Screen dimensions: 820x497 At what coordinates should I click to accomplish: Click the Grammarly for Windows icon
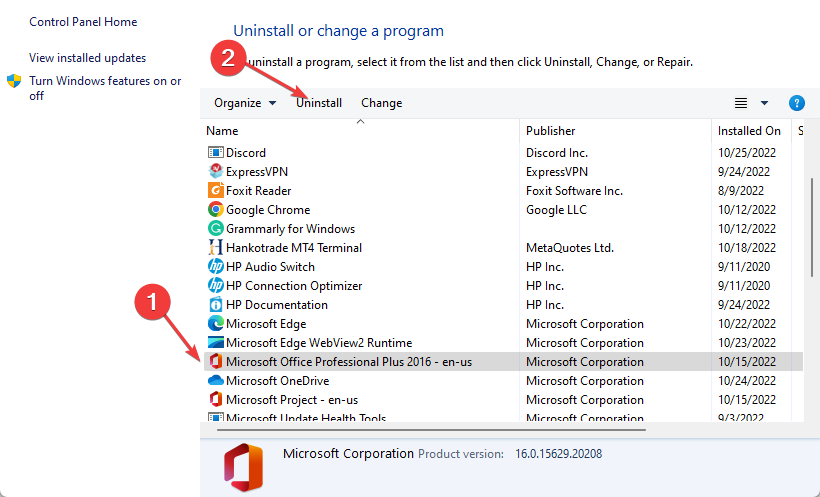click(215, 229)
